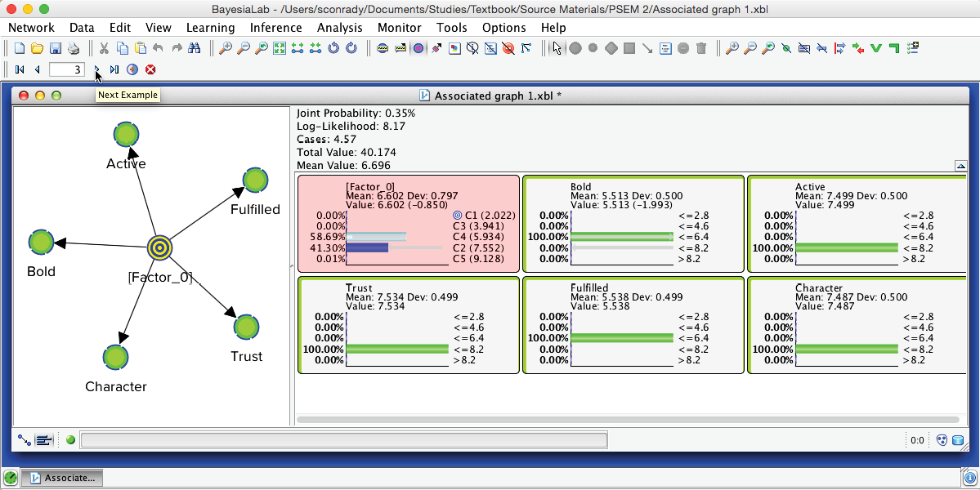Select the arrow pointer selection tool
This screenshot has width=980, height=490.
pyautogui.click(x=557, y=49)
